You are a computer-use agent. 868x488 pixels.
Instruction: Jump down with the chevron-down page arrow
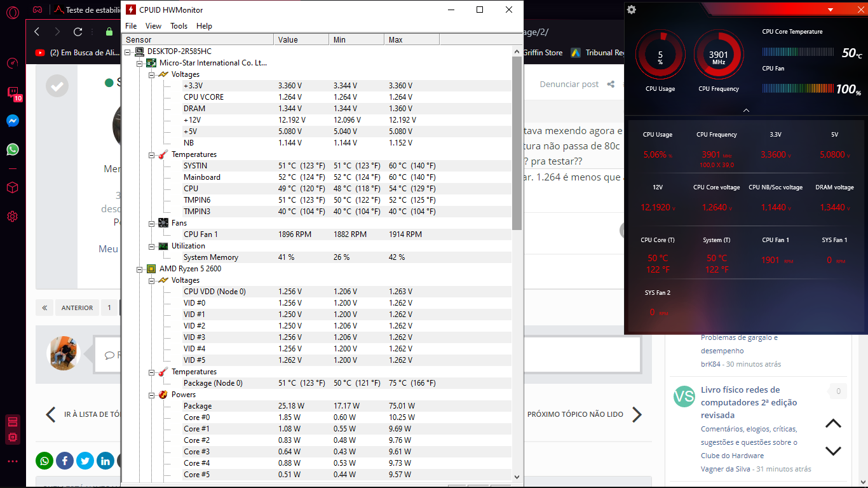(833, 451)
